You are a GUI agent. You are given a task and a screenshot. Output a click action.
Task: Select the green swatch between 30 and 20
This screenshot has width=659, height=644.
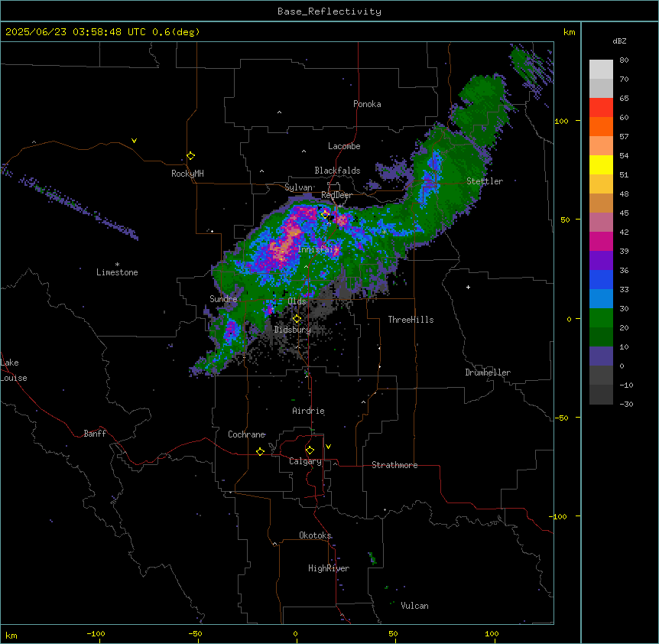coord(601,318)
